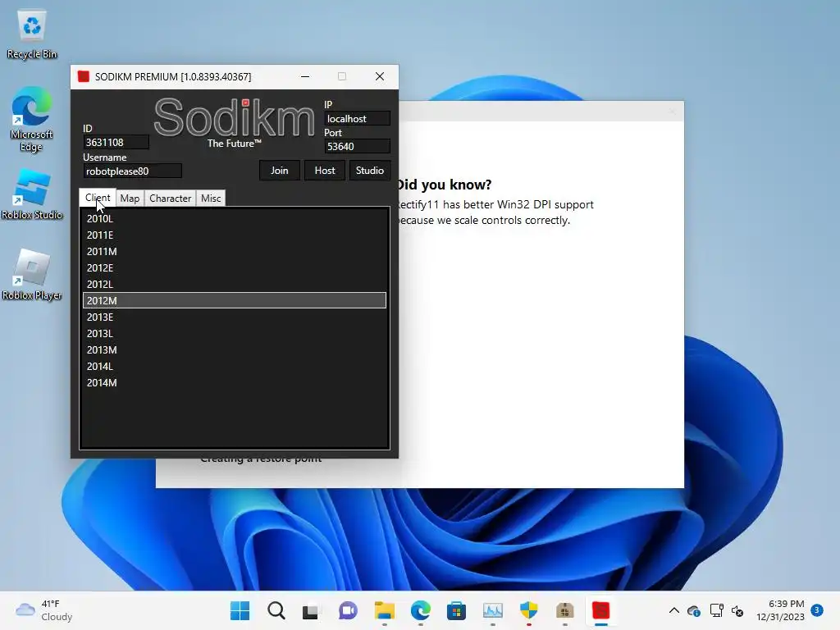
Task: Click the Port field showing 53640
Action: point(357,146)
